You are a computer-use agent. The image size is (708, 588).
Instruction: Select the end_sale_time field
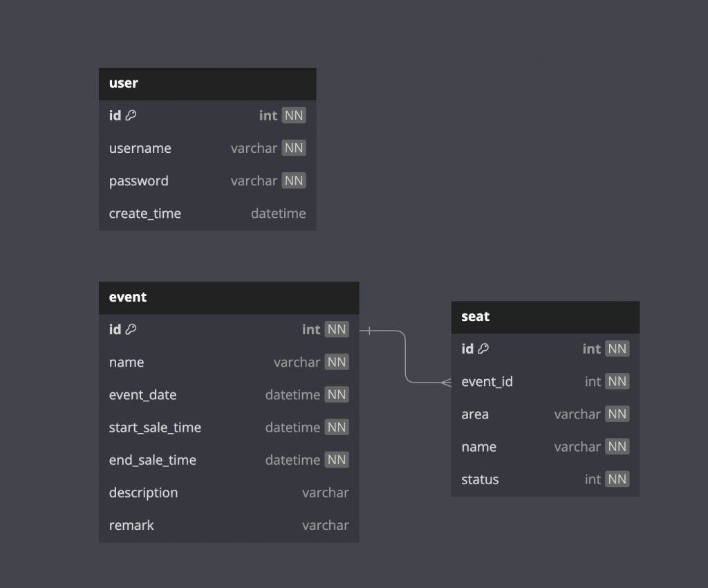[229, 460]
